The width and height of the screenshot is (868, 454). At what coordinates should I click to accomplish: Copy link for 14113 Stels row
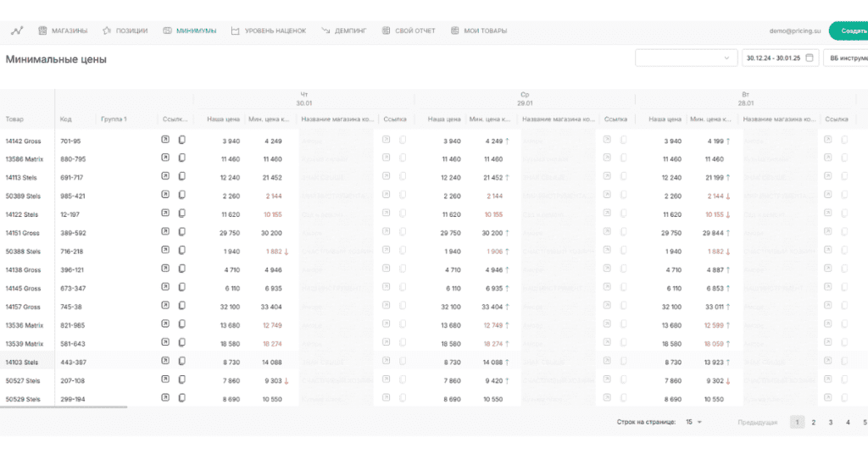181,176
